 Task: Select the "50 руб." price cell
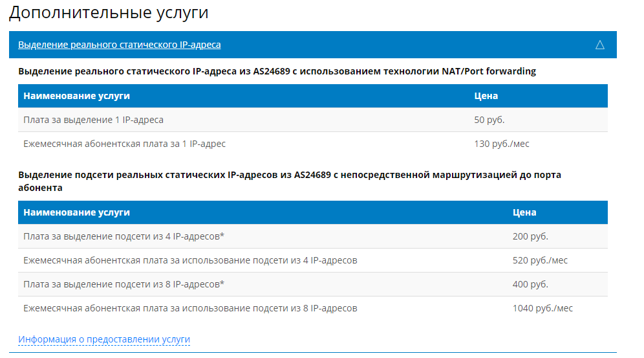point(489,120)
